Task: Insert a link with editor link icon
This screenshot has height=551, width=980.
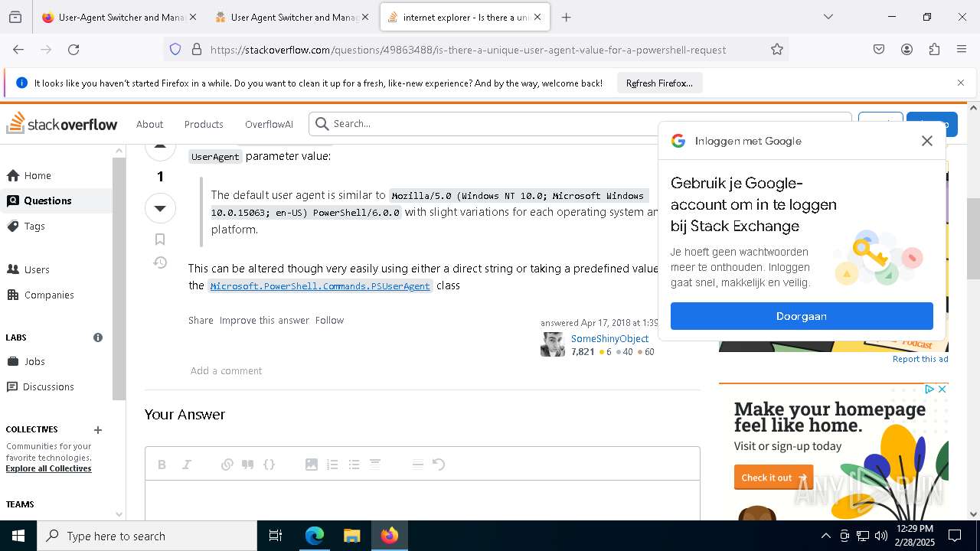Action: 227,465
